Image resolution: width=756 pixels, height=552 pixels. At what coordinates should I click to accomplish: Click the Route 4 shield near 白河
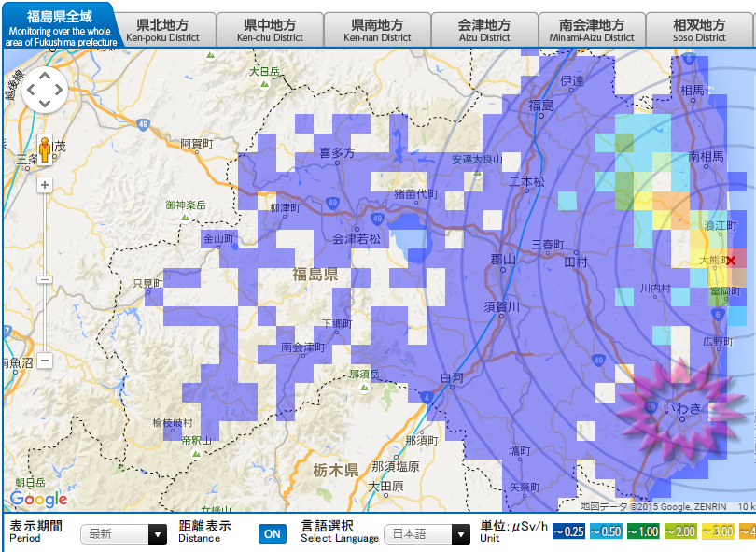click(x=427, y=398)
